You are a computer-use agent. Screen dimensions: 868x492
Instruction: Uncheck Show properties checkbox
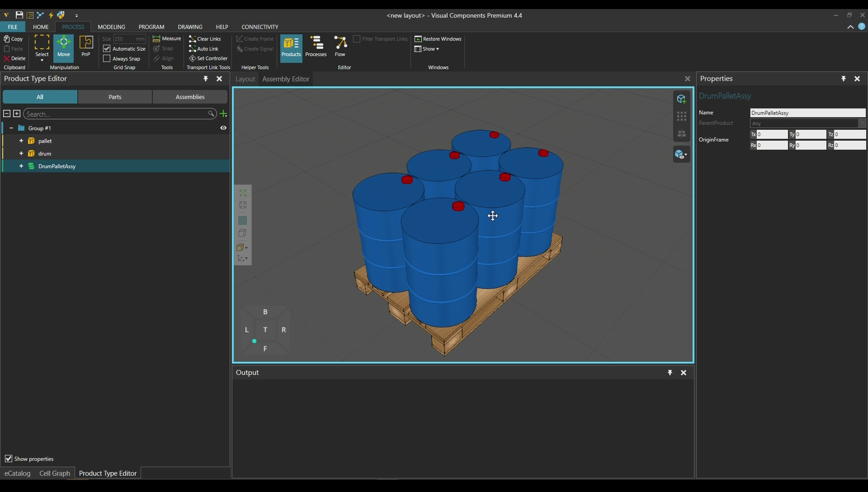pos(9,459)
